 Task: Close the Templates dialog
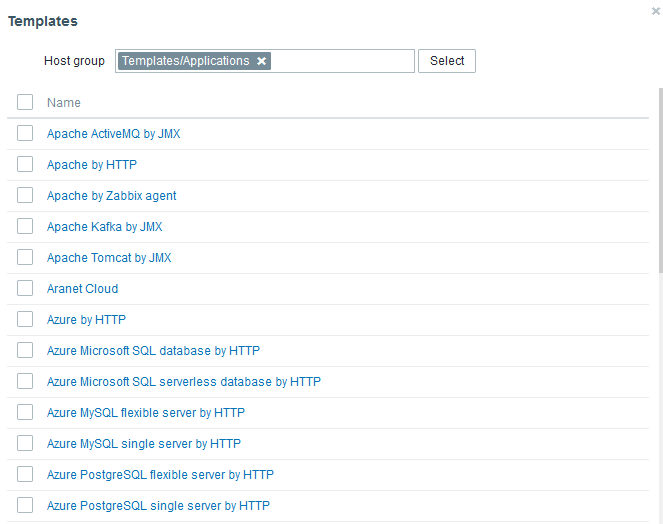(x=656, y=11)
